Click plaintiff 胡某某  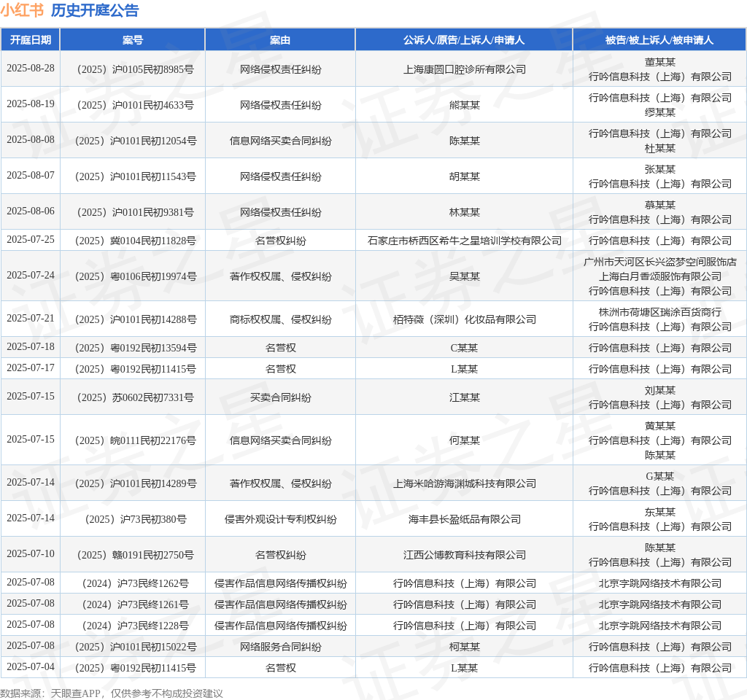click(465, 176)
